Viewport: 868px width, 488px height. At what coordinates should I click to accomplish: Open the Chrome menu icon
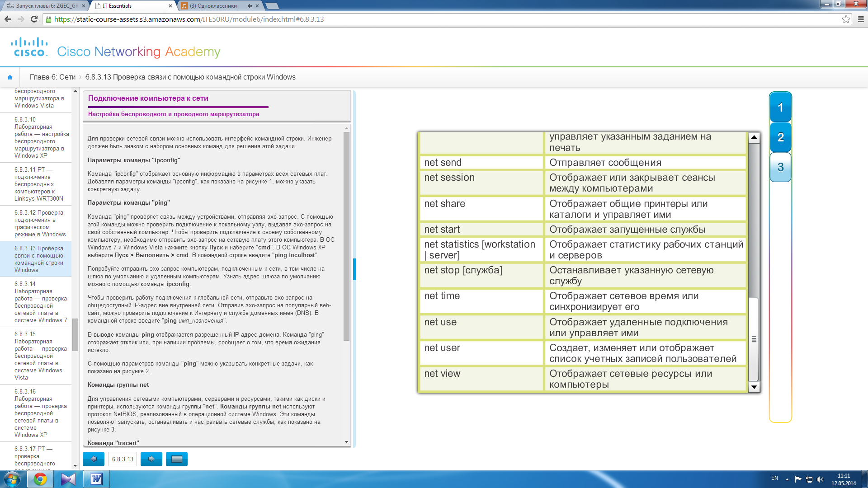click(x=861, y=19)
